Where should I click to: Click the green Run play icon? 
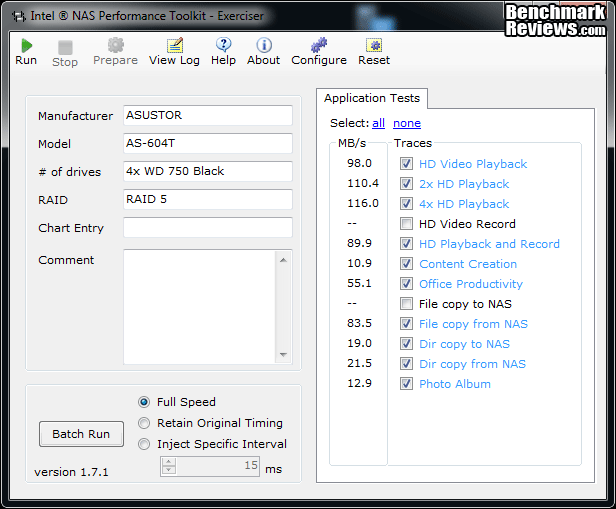[26, 46]
